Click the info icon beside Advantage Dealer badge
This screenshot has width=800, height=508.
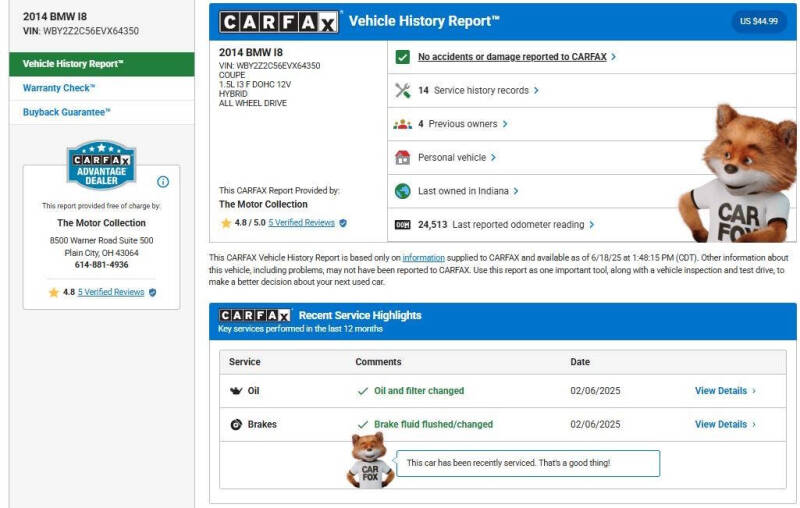[x=163, y=182]
